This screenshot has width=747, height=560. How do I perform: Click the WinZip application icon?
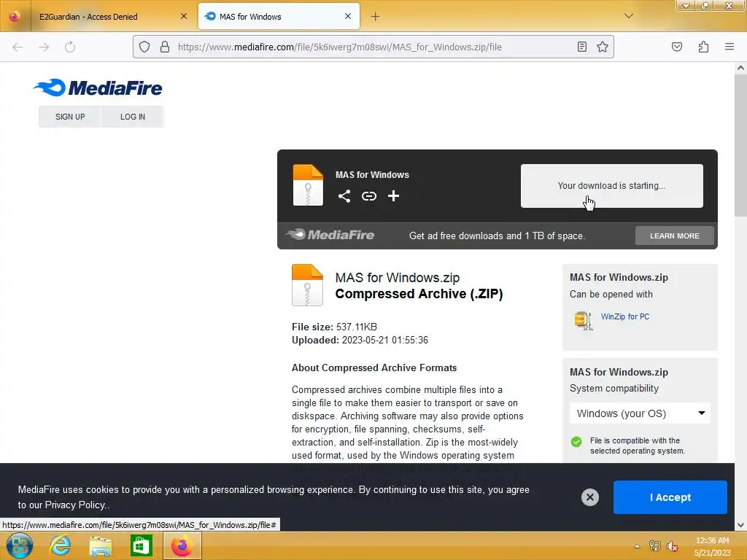coord(583,321)
